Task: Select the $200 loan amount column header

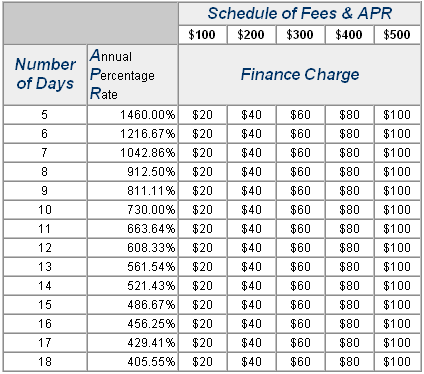Action: (251, 35)
